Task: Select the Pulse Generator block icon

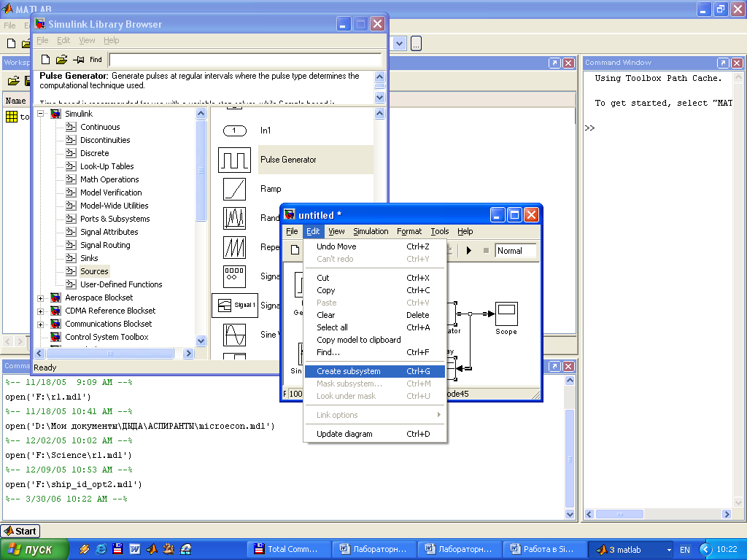Action: click(x=234, y=160)
